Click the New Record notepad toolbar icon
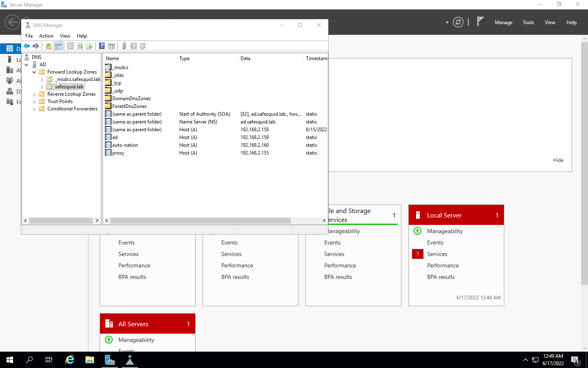The width and height of the screenshot is (588, 368). (x=134, y=46)
